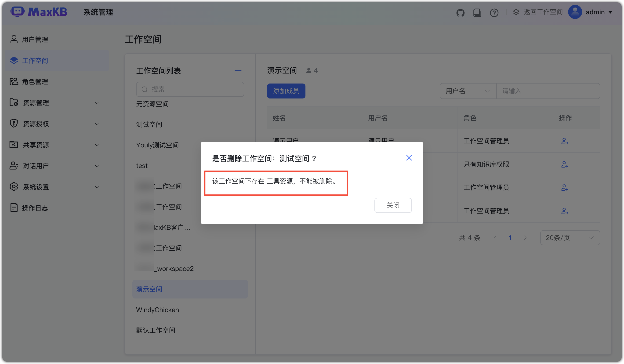Open the GitHub icon in top bar
This screenshot has width=624, height=364.
pyautogui.click(x=461, y=12)
